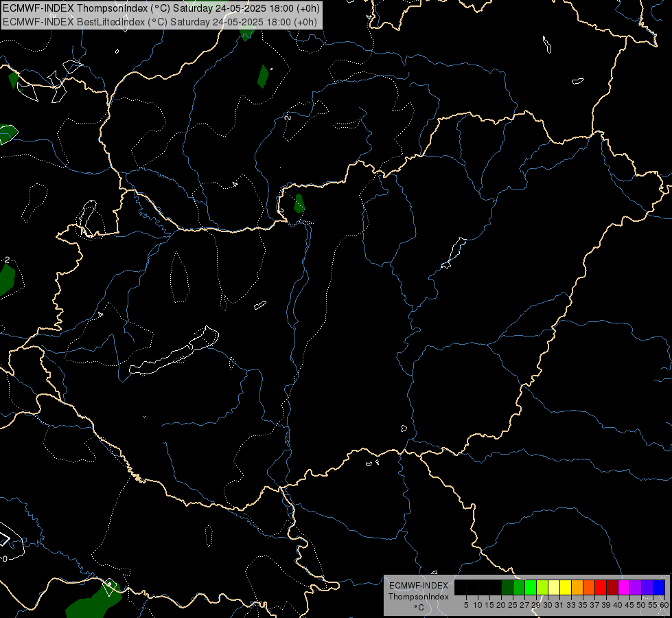The width and height of the screenshot is (672, 618).
Task: Click the legend tick label 60
Action: 664,605
